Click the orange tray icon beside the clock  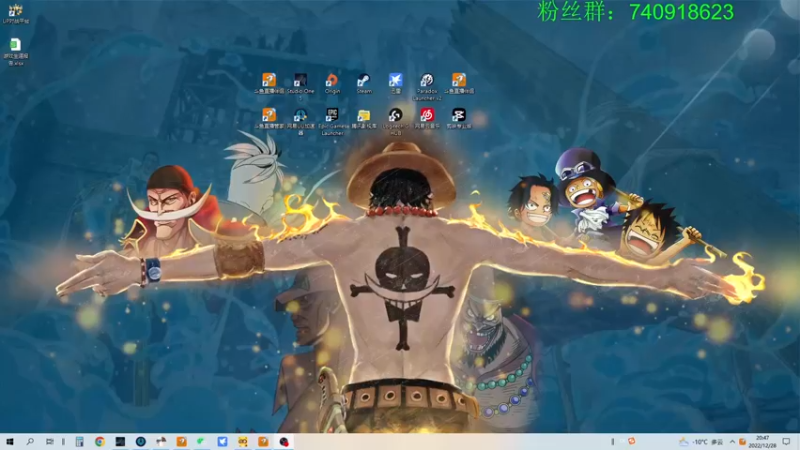tap(743, 441)
